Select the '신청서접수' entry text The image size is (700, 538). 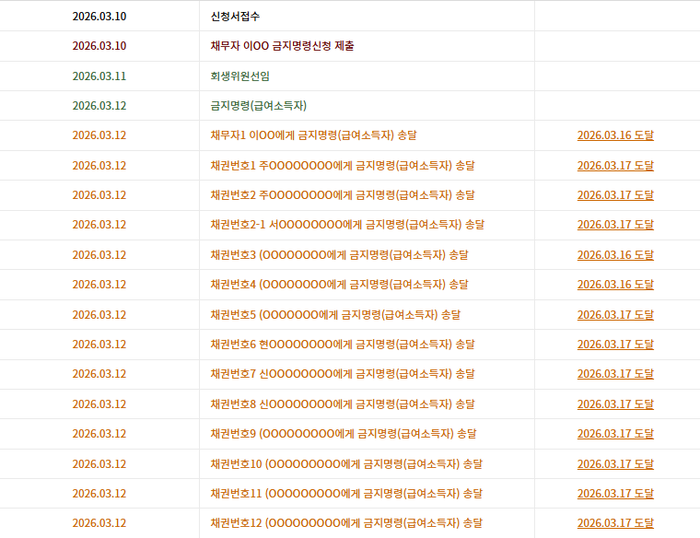click(x=235, y=17)
